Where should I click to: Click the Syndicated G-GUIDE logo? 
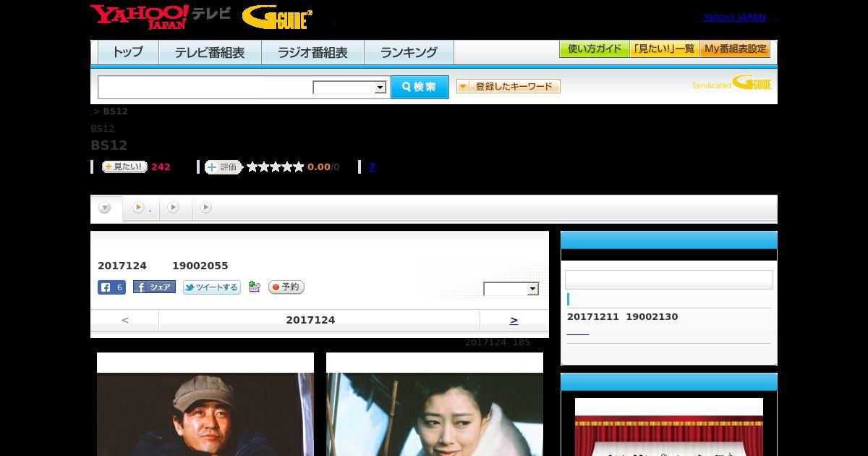coord(731,83)
